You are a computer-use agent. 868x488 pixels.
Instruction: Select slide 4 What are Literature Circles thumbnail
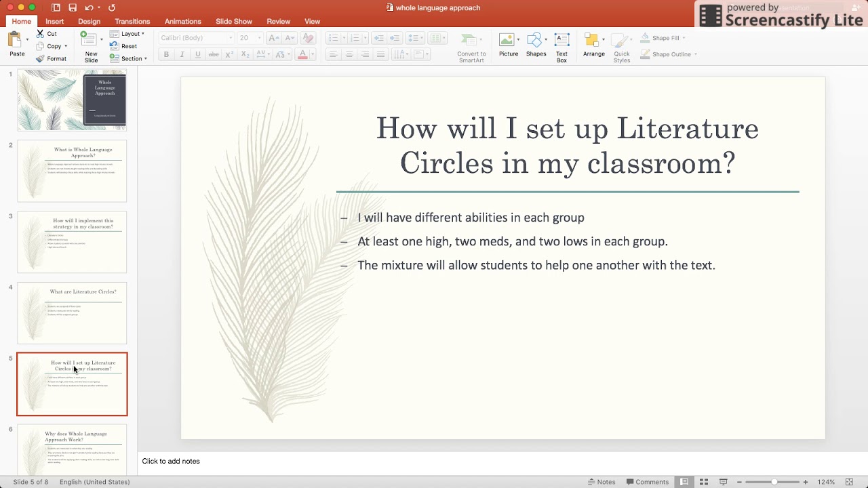click(72, 313)
